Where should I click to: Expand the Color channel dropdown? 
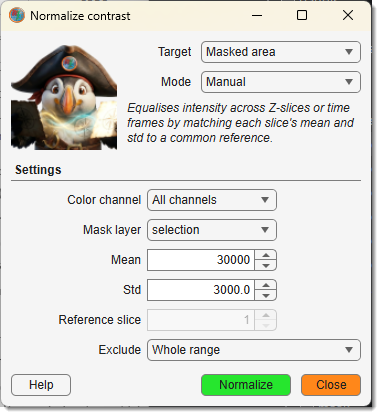(212, 200)
